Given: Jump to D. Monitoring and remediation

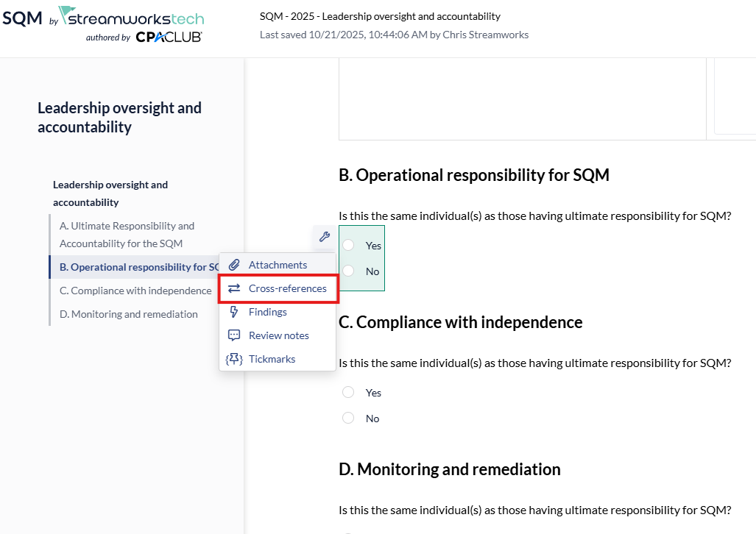Looking at the screenshot, I should coord(128,314).
